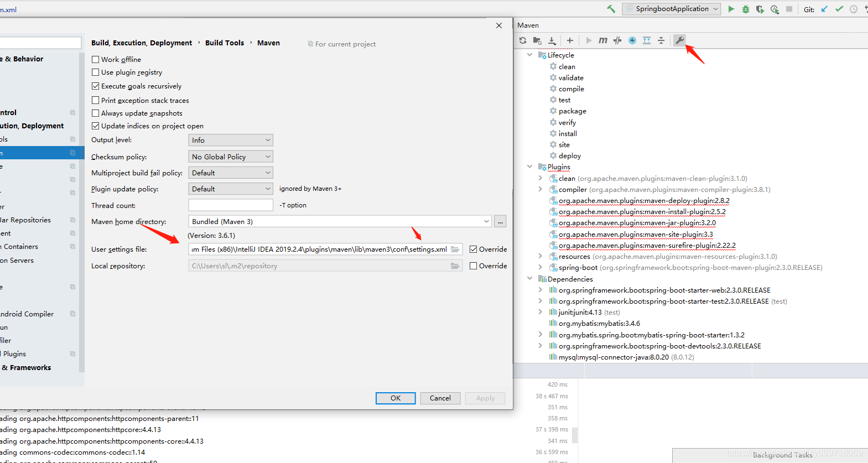Click Build, Execution, Deployment breadcrumb
868x463 pixels.
[142, 43]
